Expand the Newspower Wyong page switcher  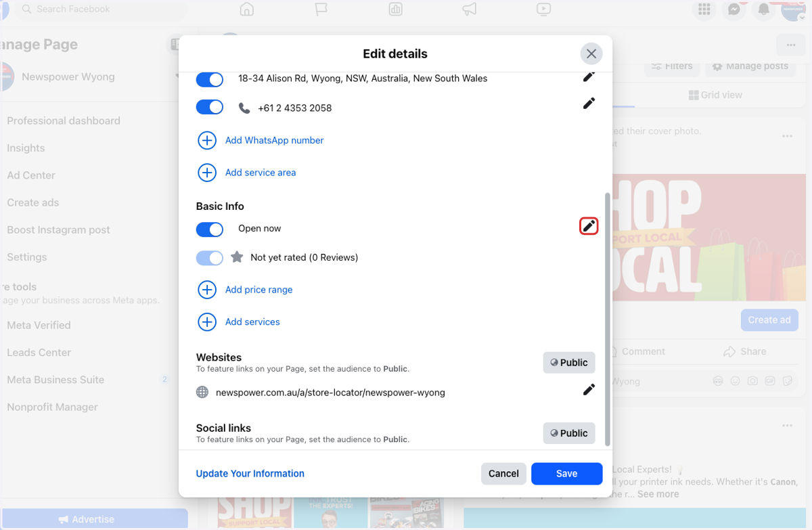point(177,76)
